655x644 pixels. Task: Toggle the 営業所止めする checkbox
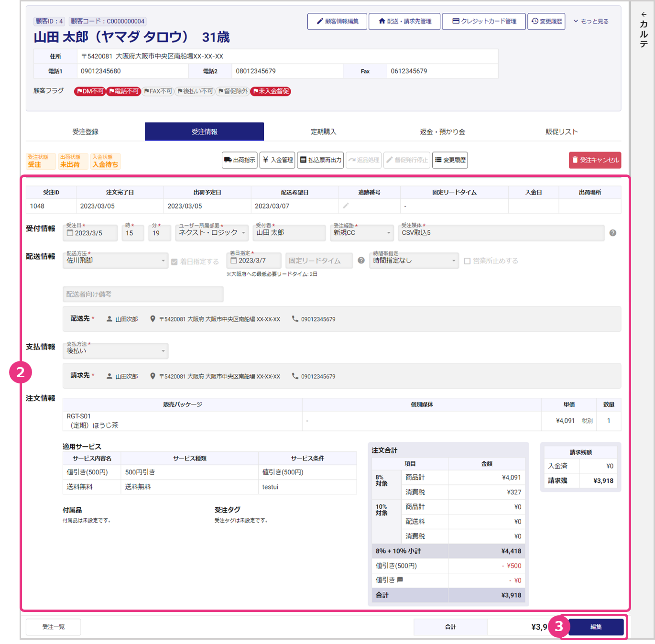click(x=467, y=261)
